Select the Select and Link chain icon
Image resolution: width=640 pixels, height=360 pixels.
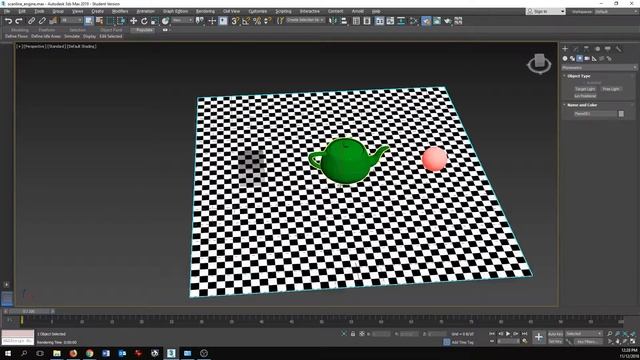(31, 21)
